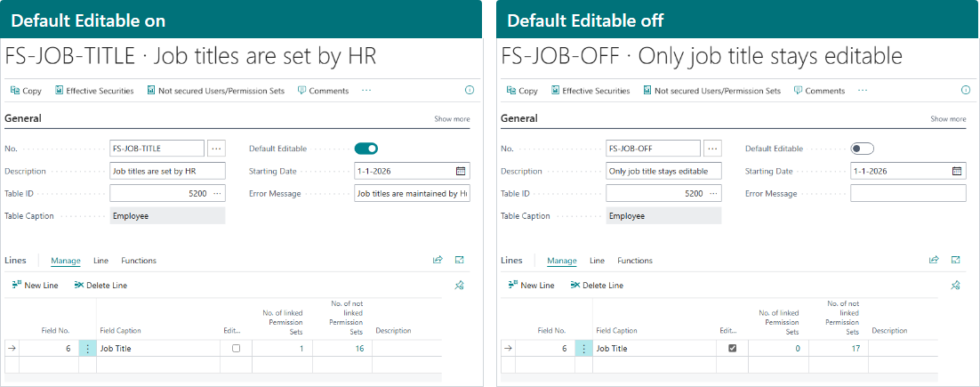The height and width of the screenshot is (387, 980).
Task: Click linked Permission Sets count 0
Action: pos(798,349)
